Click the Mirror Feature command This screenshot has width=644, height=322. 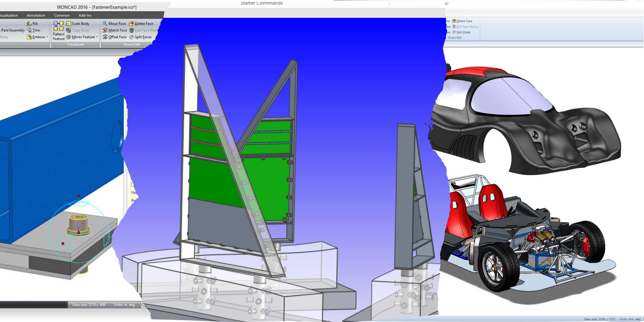point(81,37)
